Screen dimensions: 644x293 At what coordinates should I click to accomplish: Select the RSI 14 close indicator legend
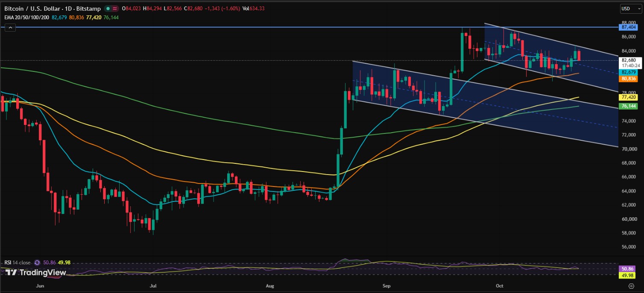tap(18, 262)
